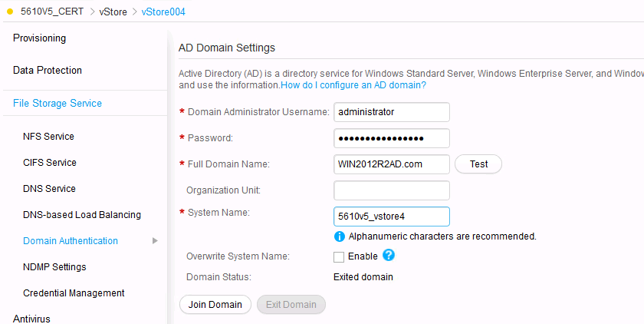Click the vStore004 breadcrumb link

(163, 12)
